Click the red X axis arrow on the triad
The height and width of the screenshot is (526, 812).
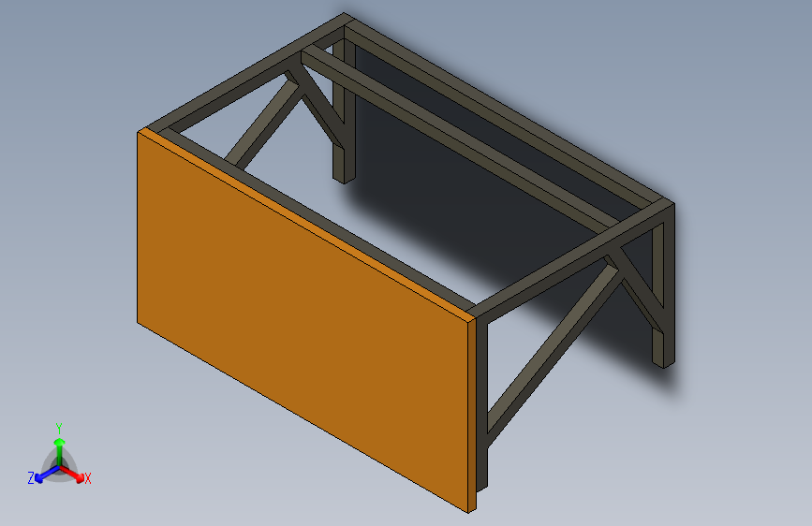72,474
